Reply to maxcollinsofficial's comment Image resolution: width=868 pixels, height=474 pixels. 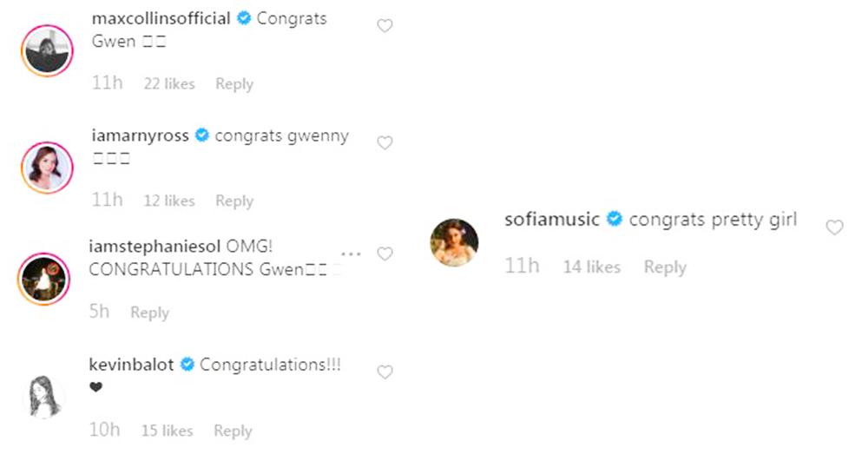[234, 84]
